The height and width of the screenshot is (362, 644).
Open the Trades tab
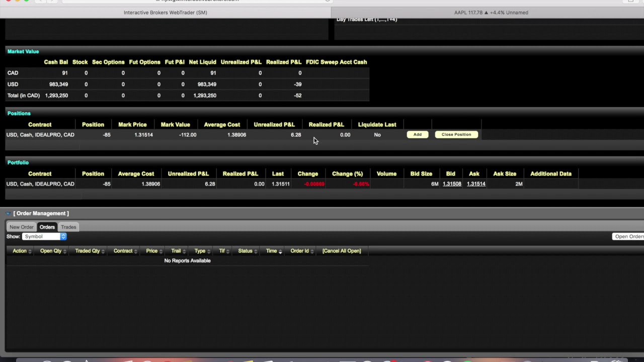68,227
